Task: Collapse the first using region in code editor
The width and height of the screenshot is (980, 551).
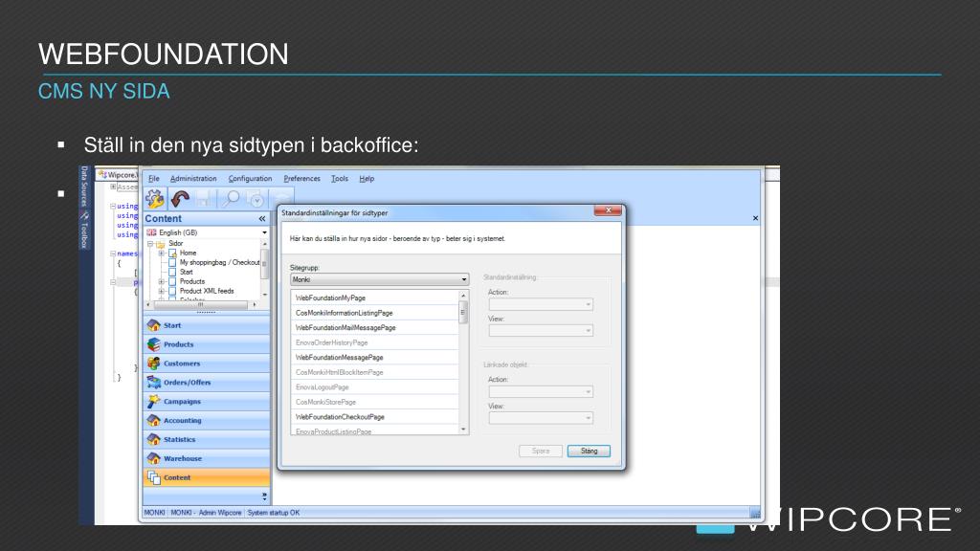Action: 113,206
